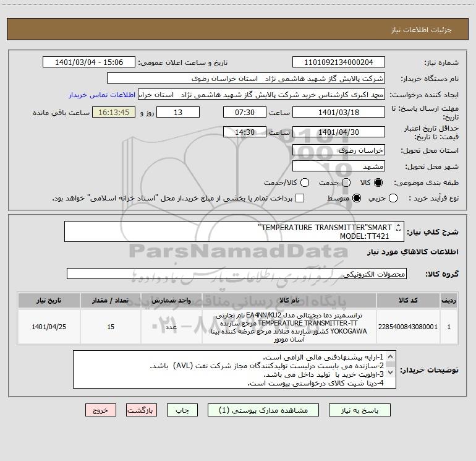Screen dimensions: 476x461
Task: Click price validity time 14:30
Action: [245, 132]
